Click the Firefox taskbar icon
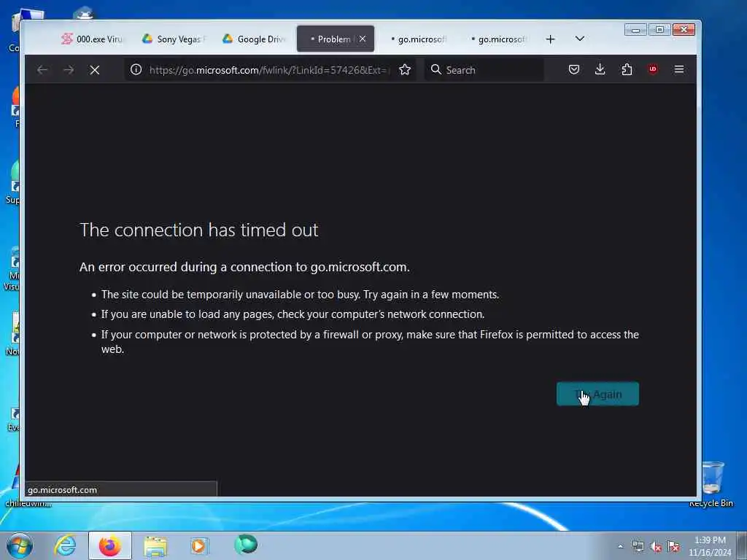The width and height of the screenshot is (747, 560). click(x=109, y=545)
